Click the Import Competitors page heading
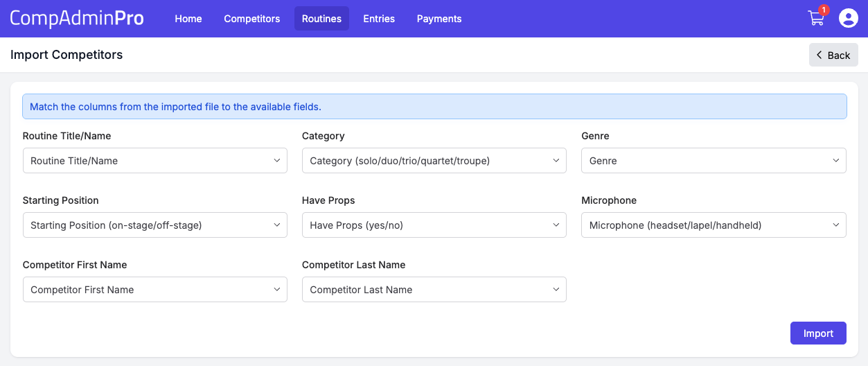 (x=67, y=55)
